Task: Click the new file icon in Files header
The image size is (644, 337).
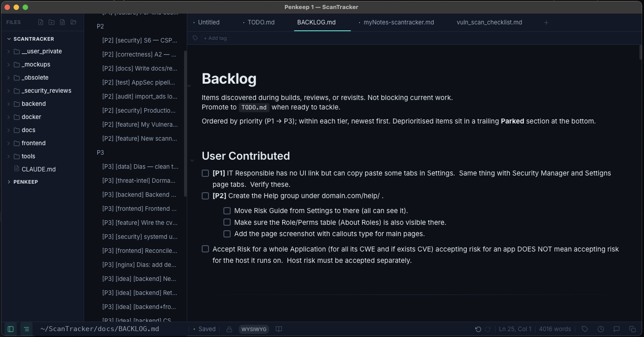Action: point(41,22)
